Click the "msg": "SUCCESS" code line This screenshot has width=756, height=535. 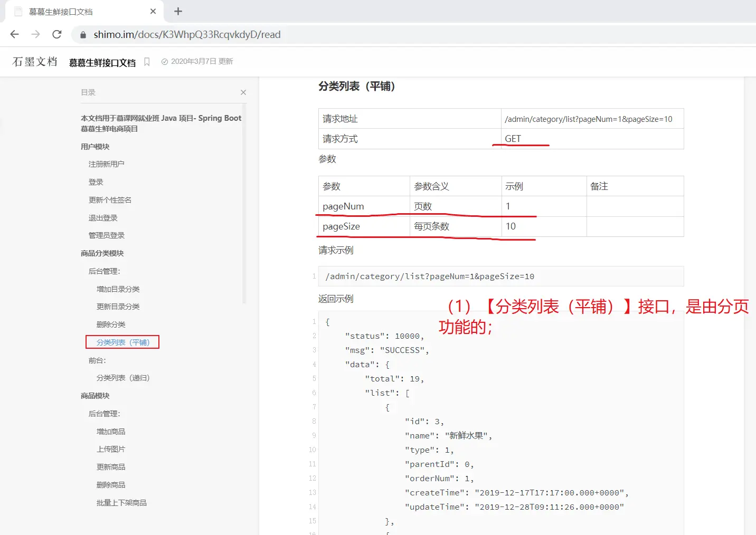387,350
